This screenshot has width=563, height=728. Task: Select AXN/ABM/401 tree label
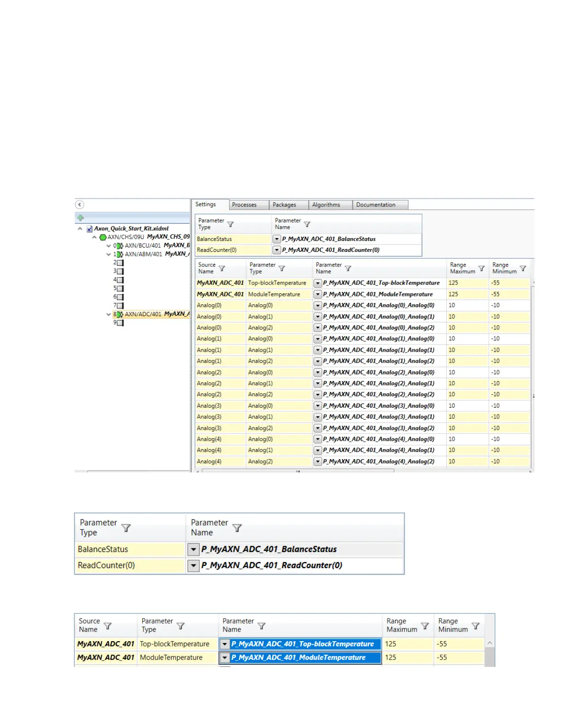[157, 254]
